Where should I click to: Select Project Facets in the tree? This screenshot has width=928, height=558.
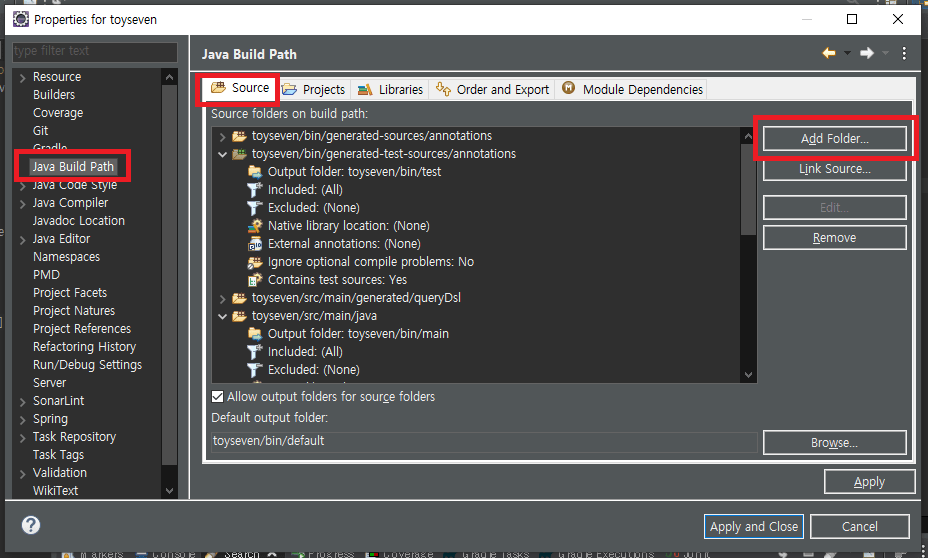pyautogui.click(x=70, y=293)
